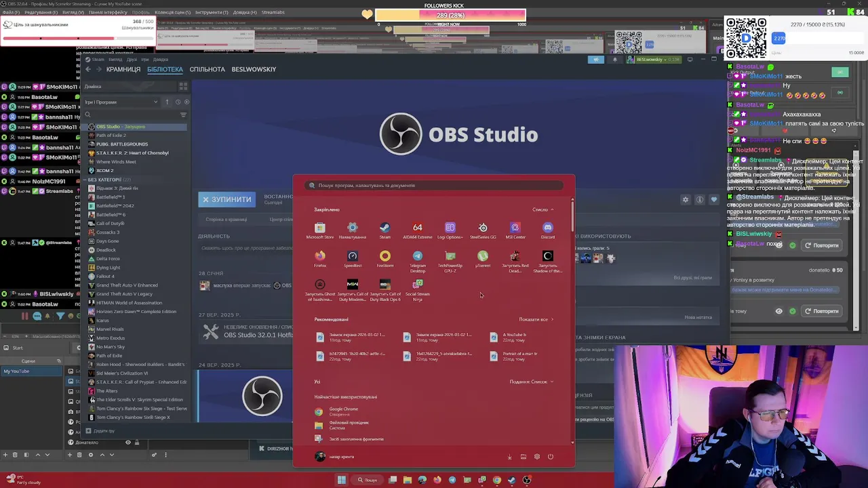Switch to СПІЛЬНОТА tab in Steam
Screen dimensions: 868x488
tap(207, 69)
